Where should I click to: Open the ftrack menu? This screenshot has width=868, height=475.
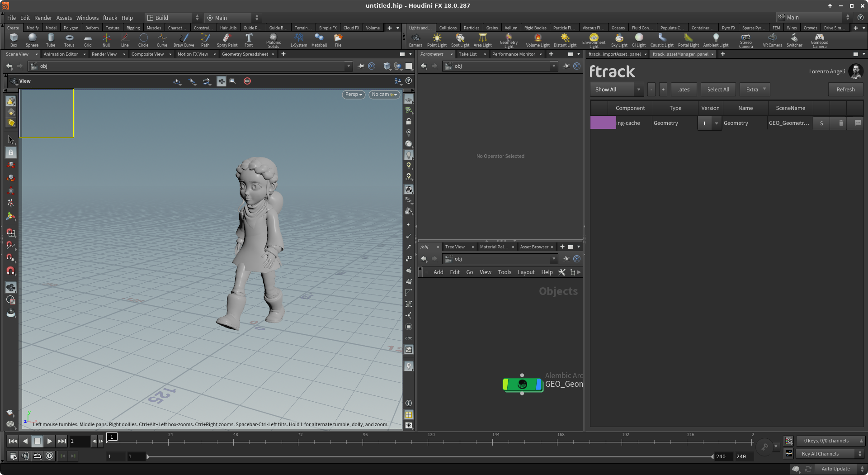coord(110,18)
